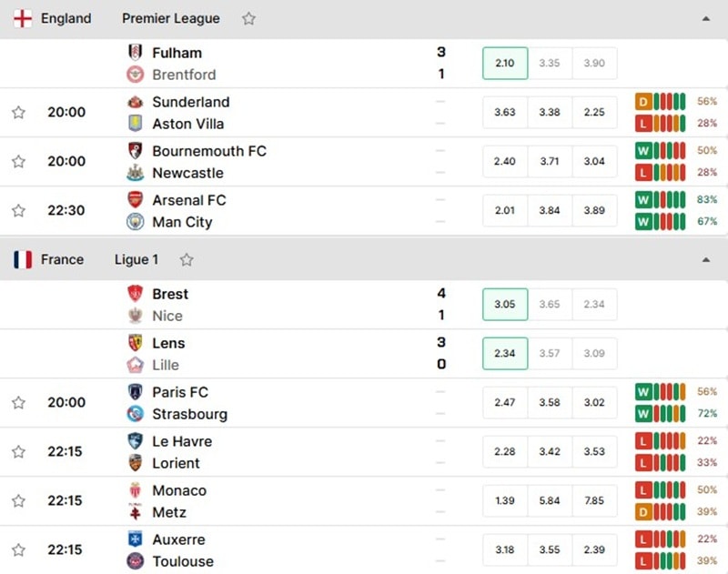Star the Sunderland vs Aston Villa match

[x=18, y=112]
